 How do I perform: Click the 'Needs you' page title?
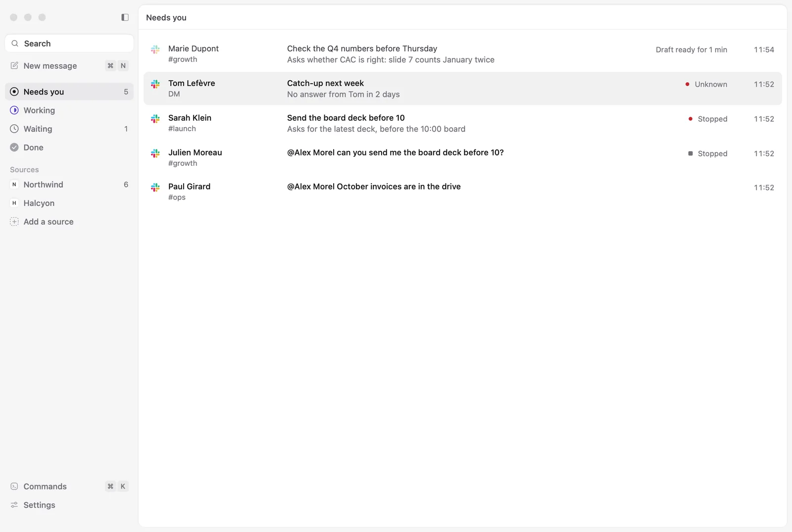[x=166, y=17]
